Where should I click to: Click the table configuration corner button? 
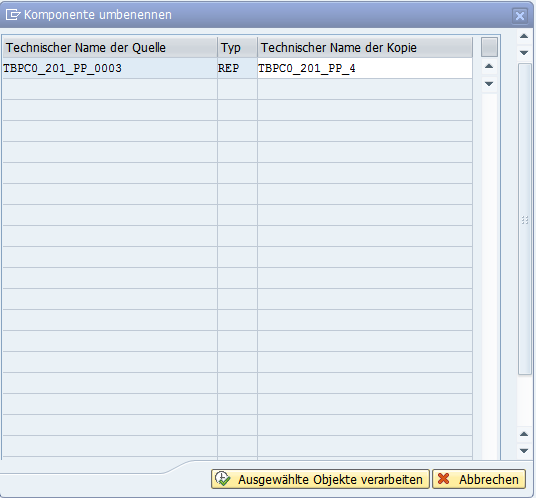(x=489, y=47)
